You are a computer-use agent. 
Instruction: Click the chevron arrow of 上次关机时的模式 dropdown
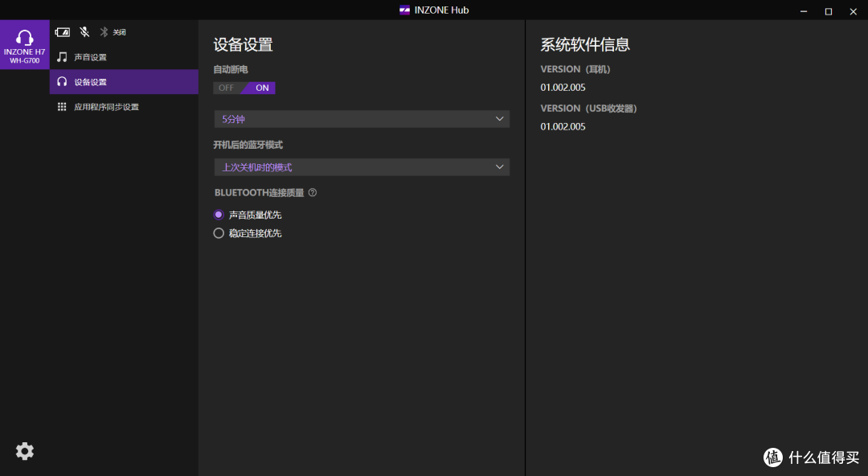499,166
